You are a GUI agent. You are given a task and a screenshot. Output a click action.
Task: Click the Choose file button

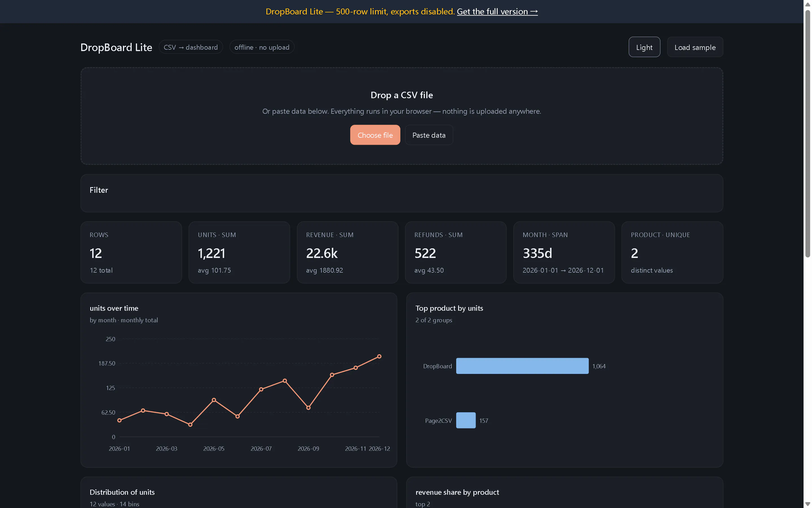pos(375,135)
